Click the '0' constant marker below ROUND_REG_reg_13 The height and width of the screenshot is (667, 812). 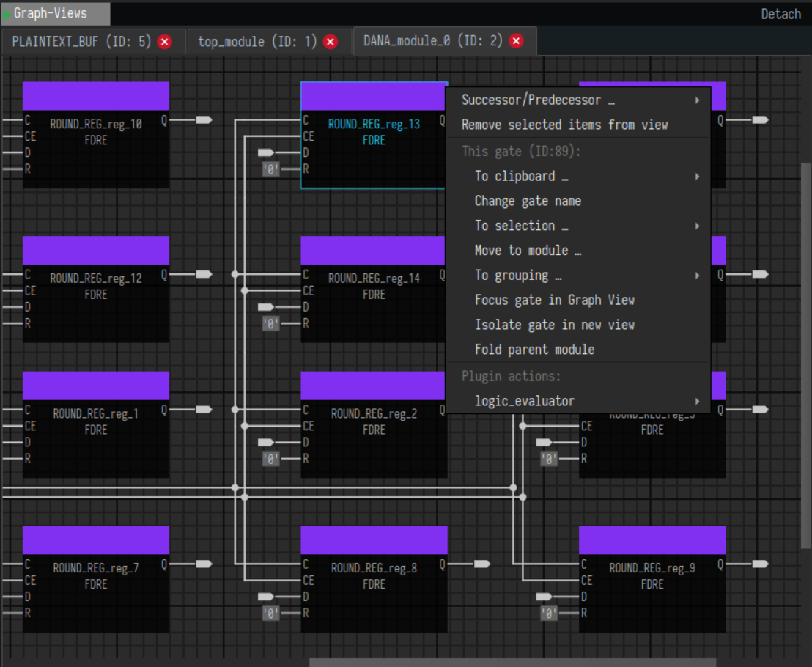point(270,170)
